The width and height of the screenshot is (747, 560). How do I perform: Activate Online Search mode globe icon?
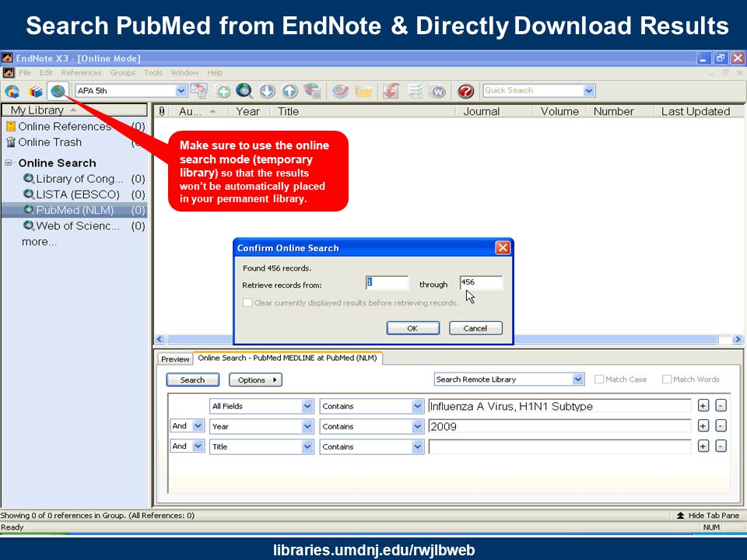pyautogui.click(x=58, y=90)
